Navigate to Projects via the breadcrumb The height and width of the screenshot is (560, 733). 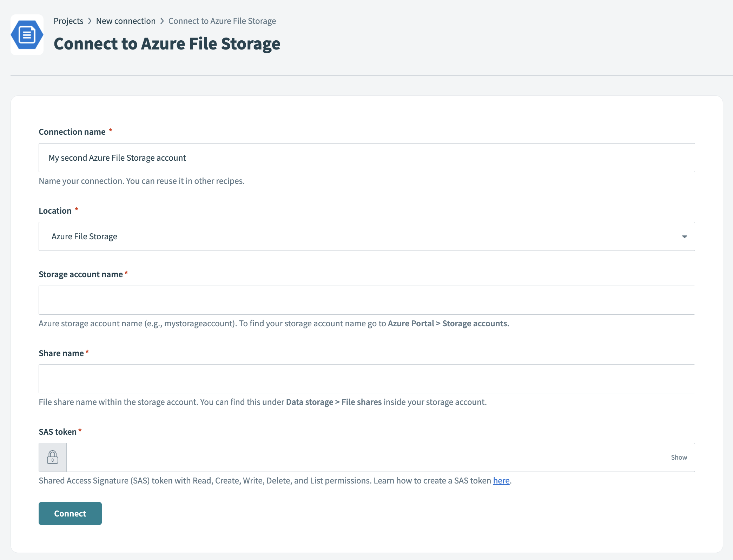(68, 21)
